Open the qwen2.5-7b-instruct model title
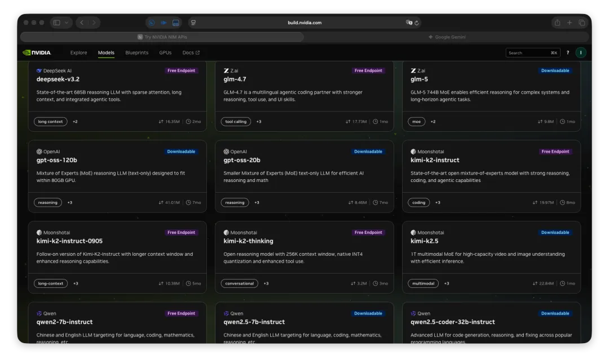This screenshot has height=364, width=609. [x=254, y=322]
